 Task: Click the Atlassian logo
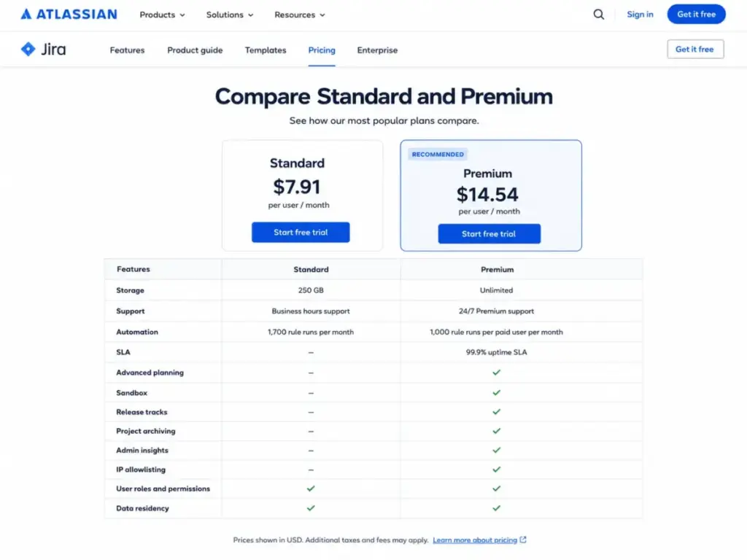point(69,15)
